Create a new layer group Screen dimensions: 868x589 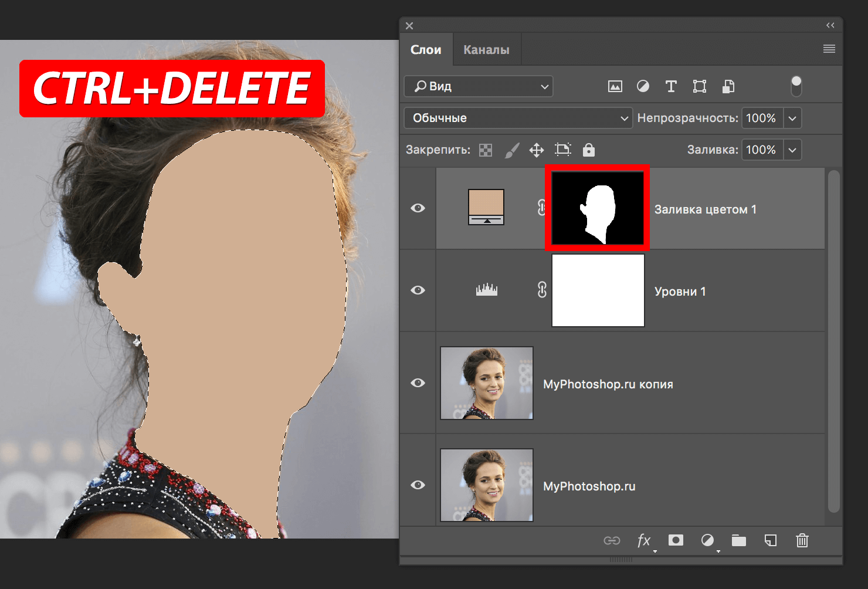coord(739,540)
